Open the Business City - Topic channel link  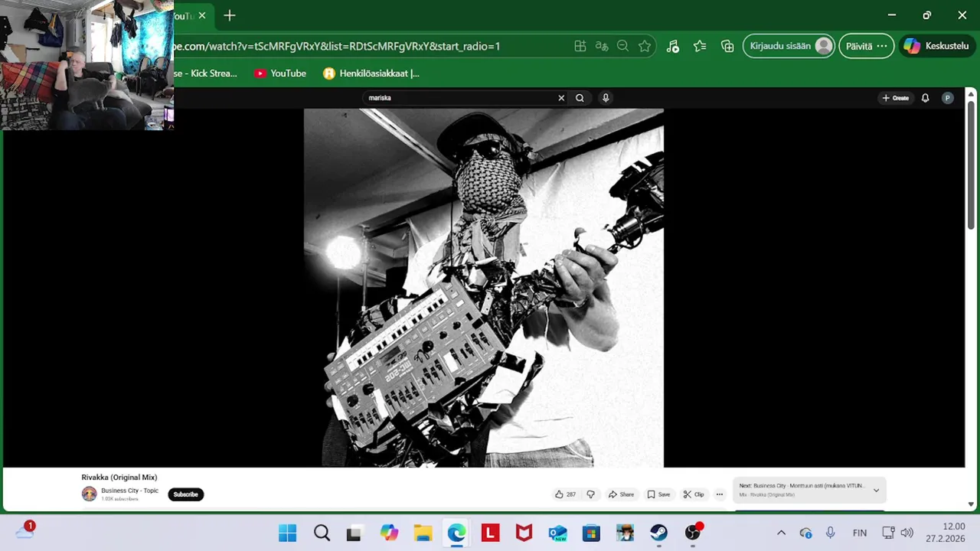[x=129, y=491]
